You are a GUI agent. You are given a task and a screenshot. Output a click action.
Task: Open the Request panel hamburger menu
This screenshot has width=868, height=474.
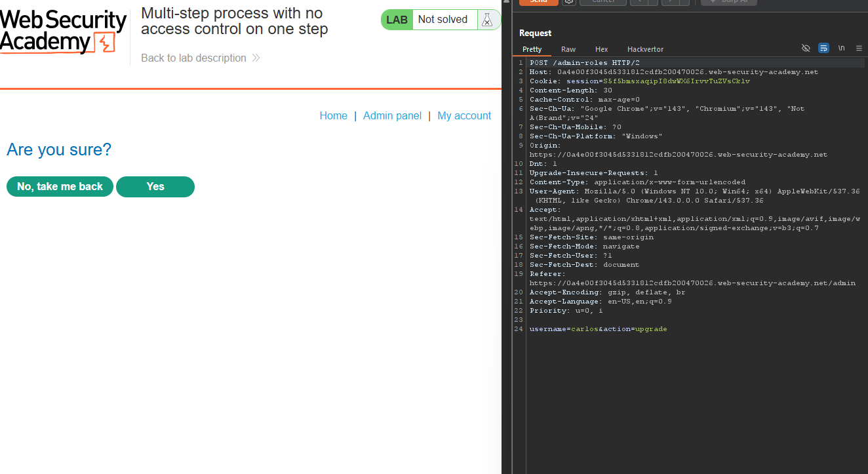tap(859, 49)
